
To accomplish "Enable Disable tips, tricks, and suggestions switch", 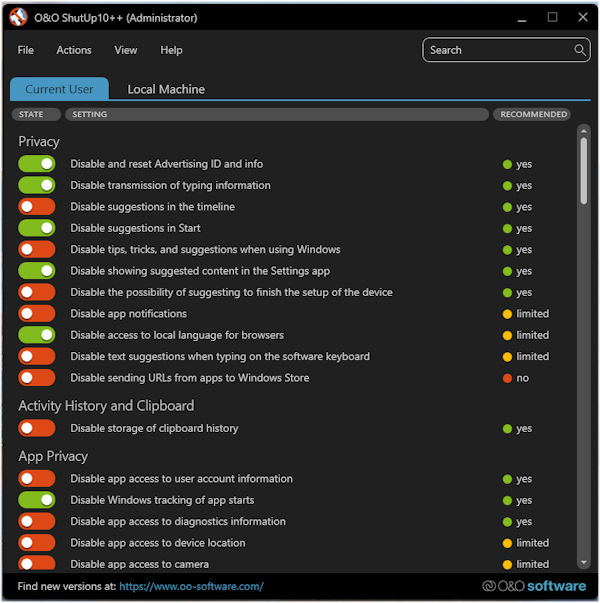I will pyautogui.click(x=37, y=249).
